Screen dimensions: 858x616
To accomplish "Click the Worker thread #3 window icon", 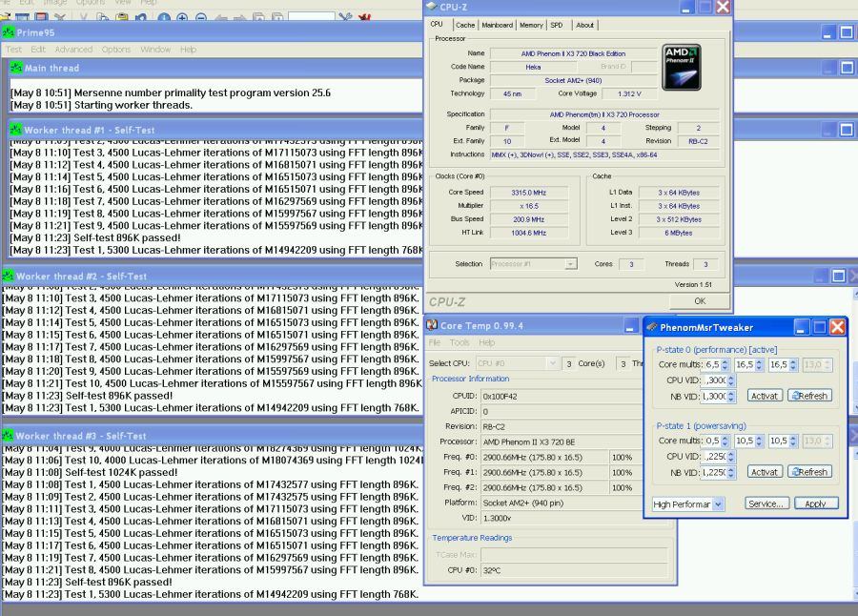I will tap(8, 436).
